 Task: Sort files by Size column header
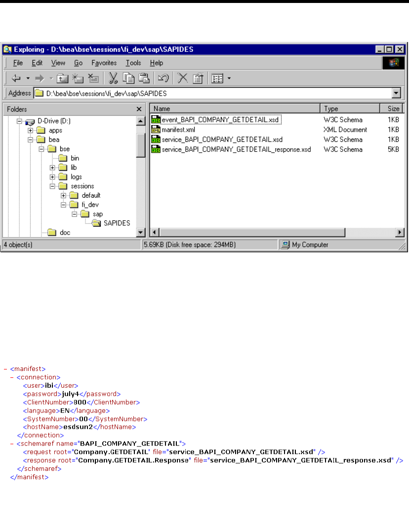391,109
